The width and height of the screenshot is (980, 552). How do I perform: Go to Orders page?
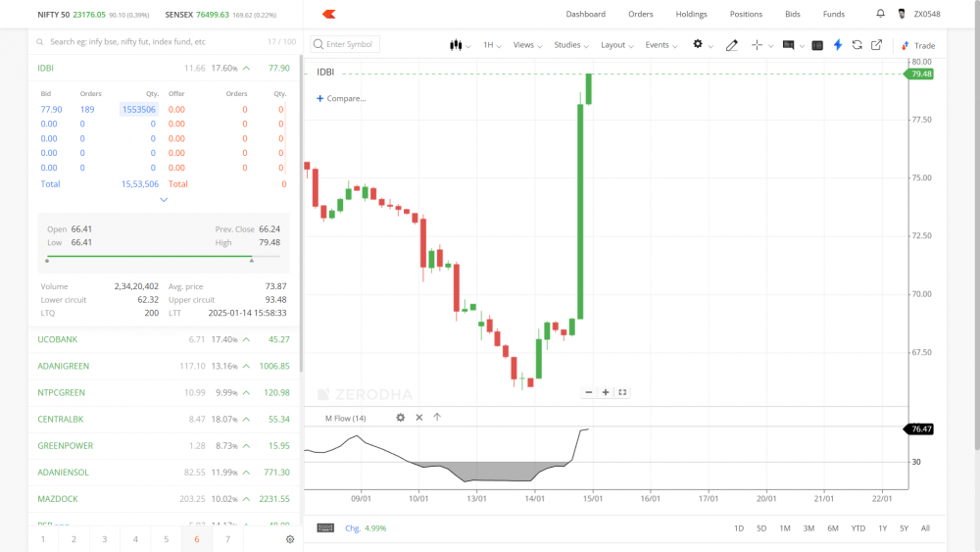tap(641, 14)
